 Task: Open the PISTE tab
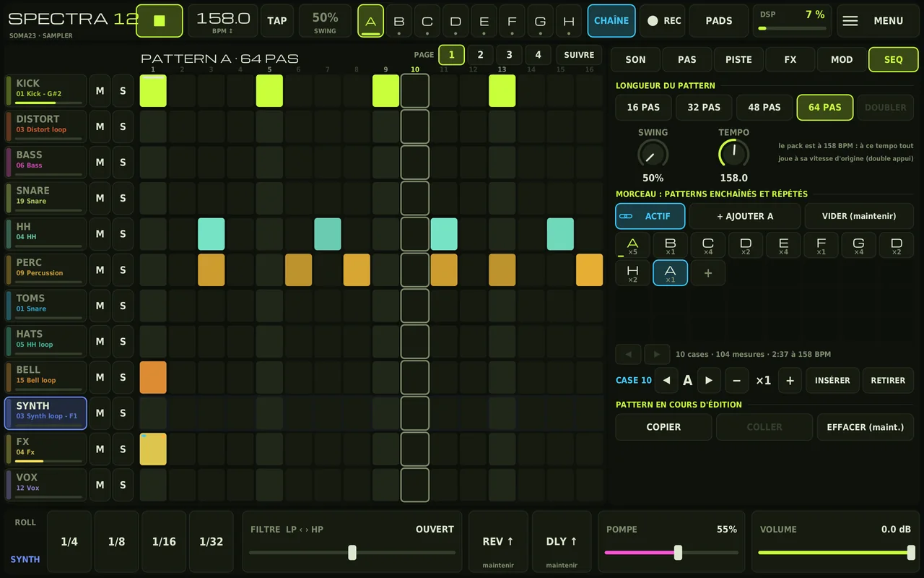(738, 59)
